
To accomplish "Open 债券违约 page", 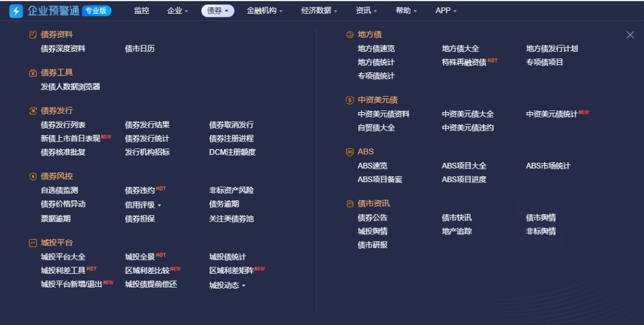I will click(x=140, y=190).
